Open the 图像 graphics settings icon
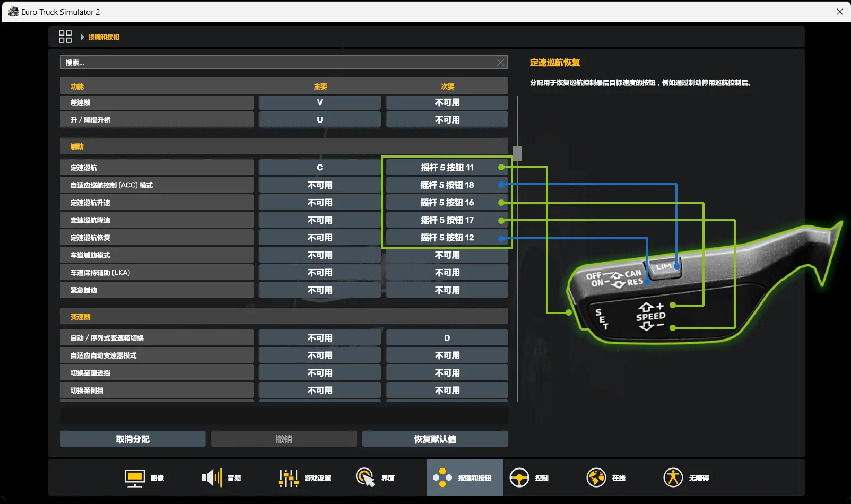The width and height of the screenshot is (851, 504). click(x=135, y=478)
